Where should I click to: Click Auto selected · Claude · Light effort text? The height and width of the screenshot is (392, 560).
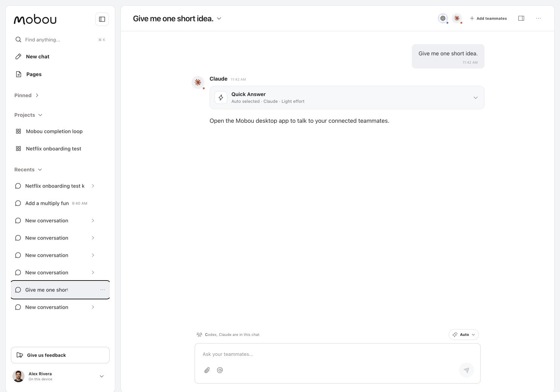(x=268, y=101)
